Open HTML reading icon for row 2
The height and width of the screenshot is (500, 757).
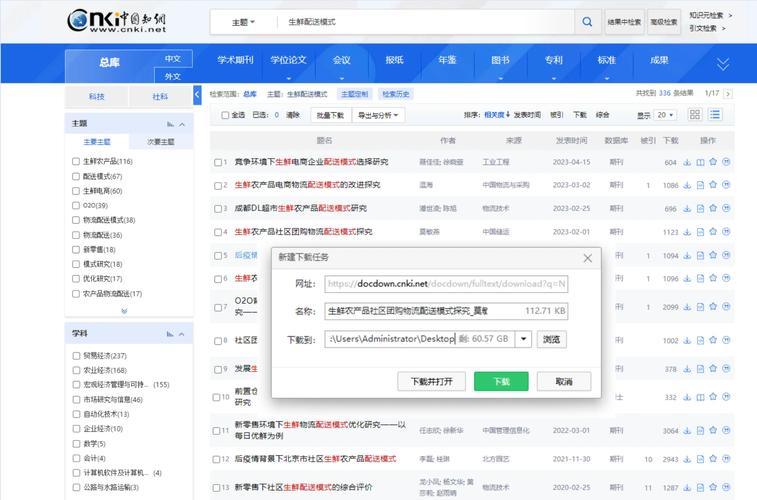700,185
